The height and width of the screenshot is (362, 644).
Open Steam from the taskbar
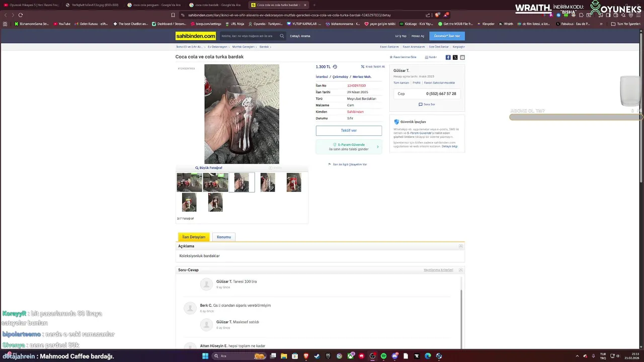(x=317, y=356)
